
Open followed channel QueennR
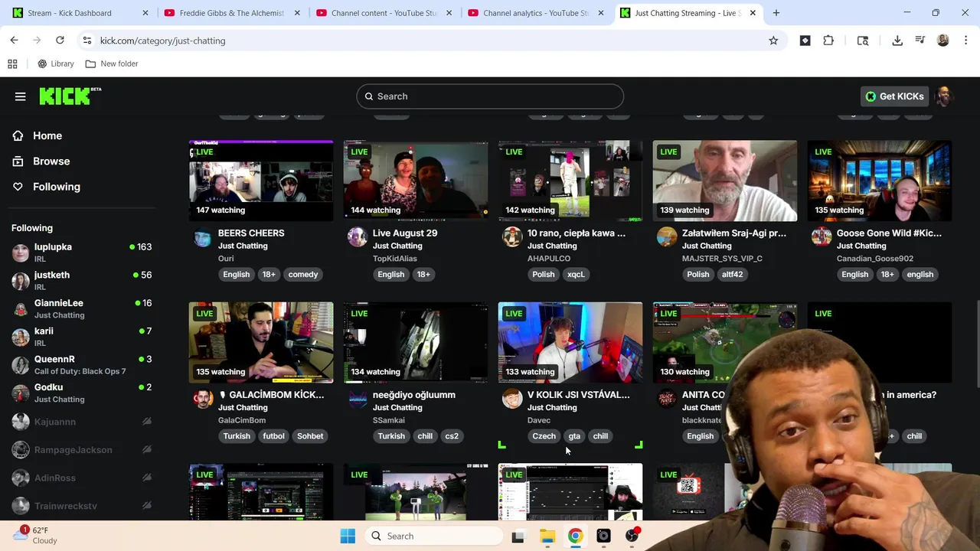(82, 364)
